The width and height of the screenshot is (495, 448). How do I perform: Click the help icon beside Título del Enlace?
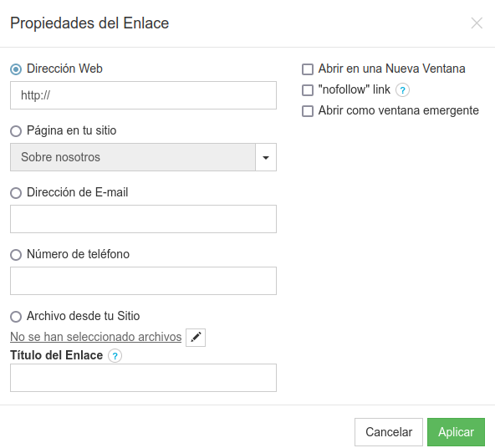[x=115, y=356]
